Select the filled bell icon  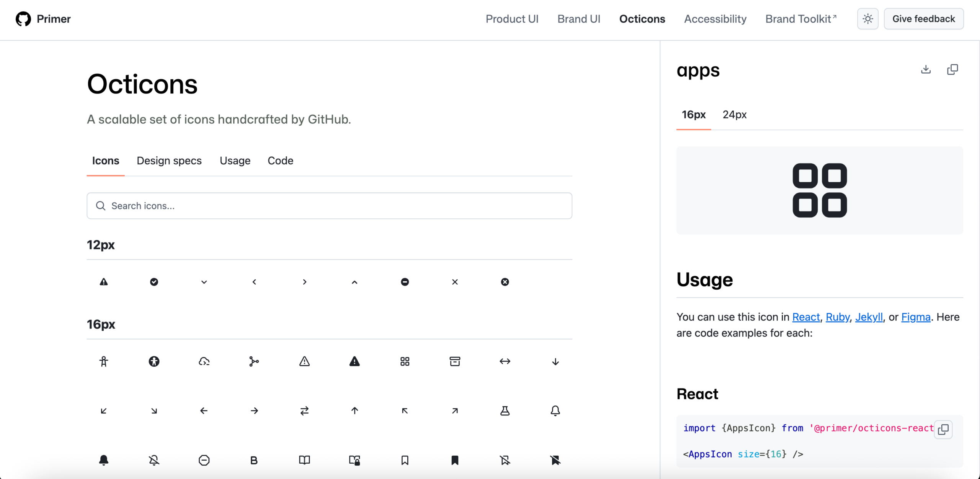click(x=104, y=460)
